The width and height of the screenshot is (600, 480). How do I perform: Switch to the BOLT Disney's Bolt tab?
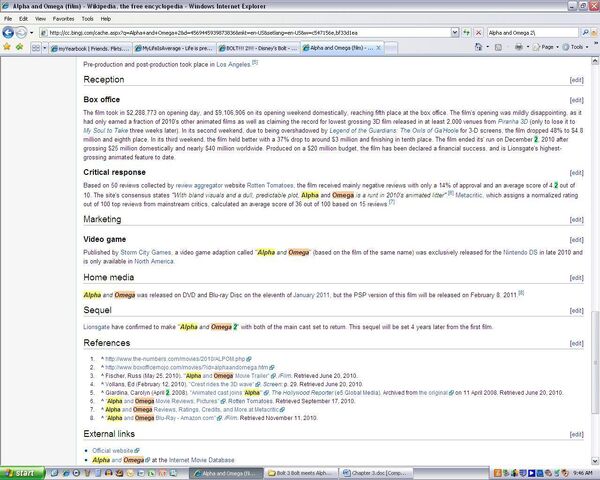pyautogui.click(x=258, y=48)
